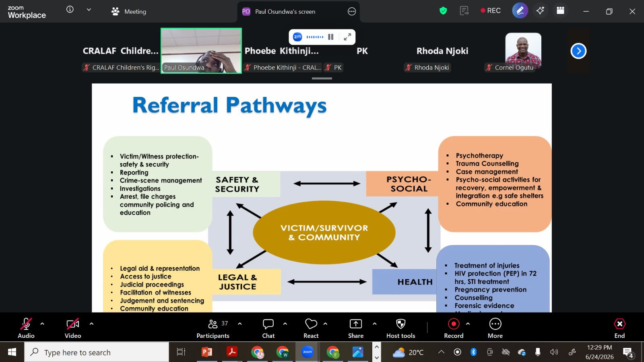Show next participants with the blue arrow

coord(578,51)
